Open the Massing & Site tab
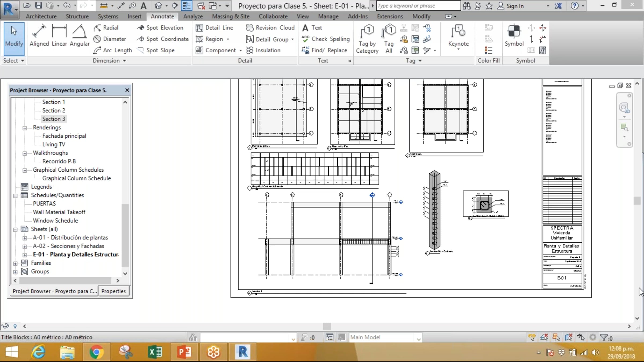 pos(230,16)
